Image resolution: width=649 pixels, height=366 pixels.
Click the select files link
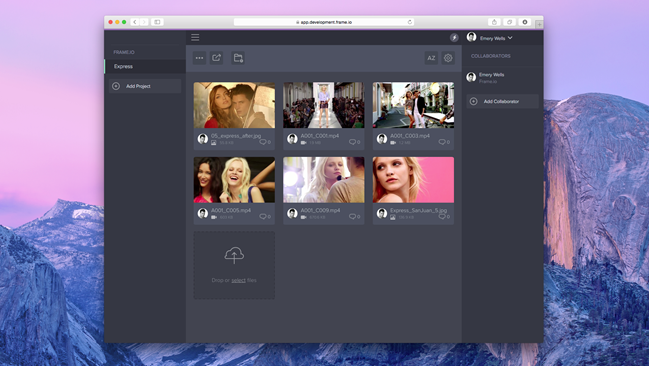point(238,280)
